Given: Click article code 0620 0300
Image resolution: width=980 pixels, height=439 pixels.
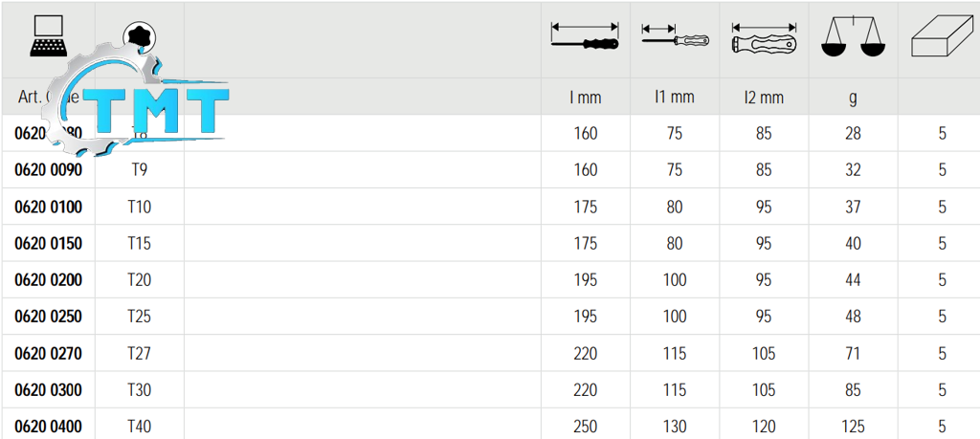Looking at the screenshot, I should pyautogui.click(x=48, y=390).
